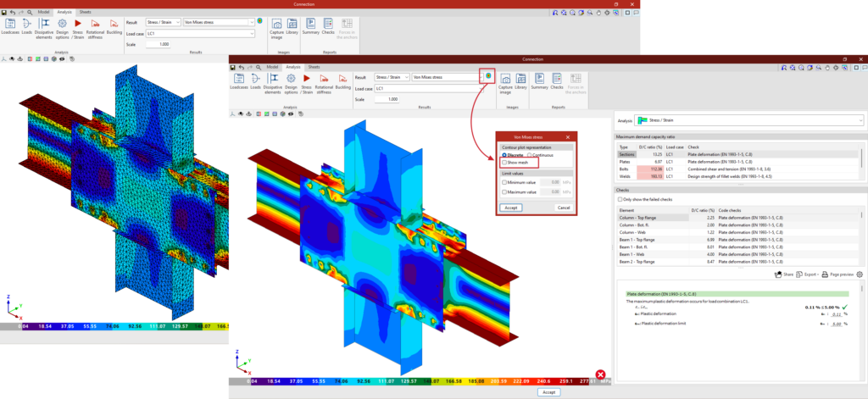Click Accept at the bottom of front window
The image size is (868, 399).
[548, 392]
